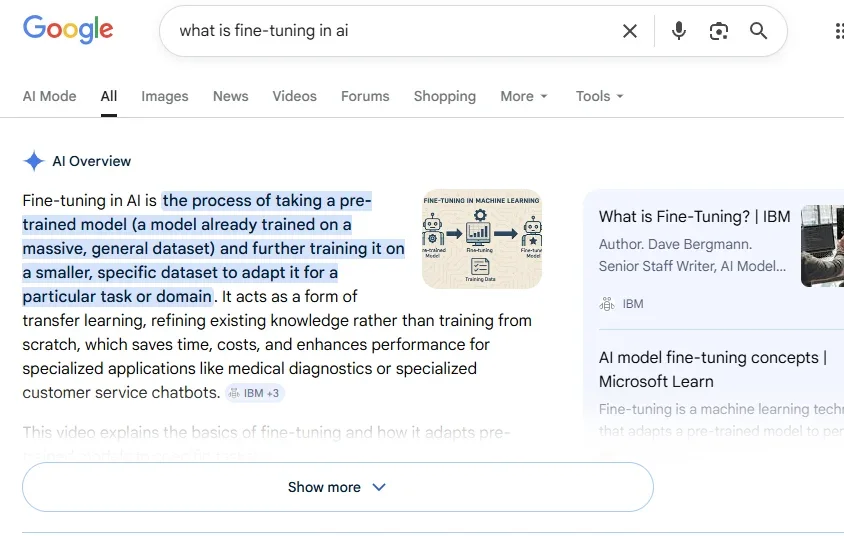The width and height of the screenshot is (844, 545).
Task: Submit search with magnifying glass icon
Action: pos(758,31)
